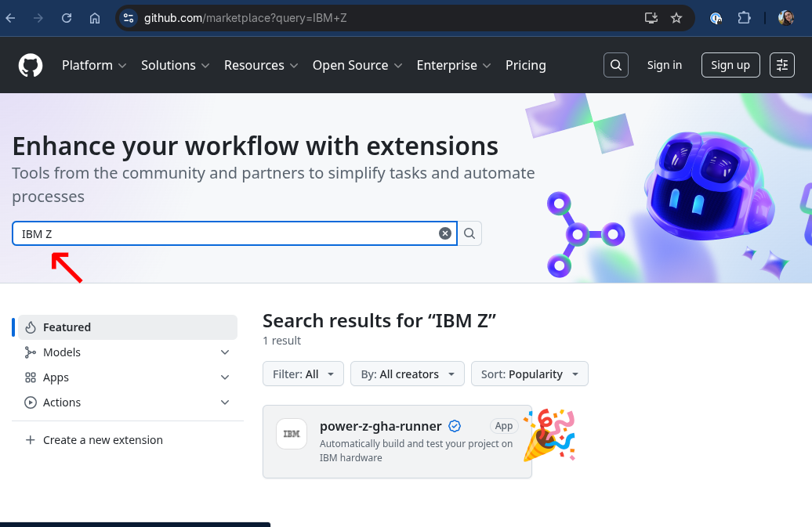The height and width of the screenshot is (527, 812).
Task: Click the browser address bar URL
Action: 245,18
